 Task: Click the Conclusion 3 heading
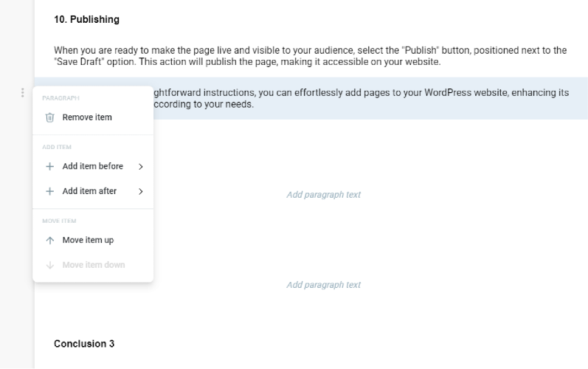(84, 344)
